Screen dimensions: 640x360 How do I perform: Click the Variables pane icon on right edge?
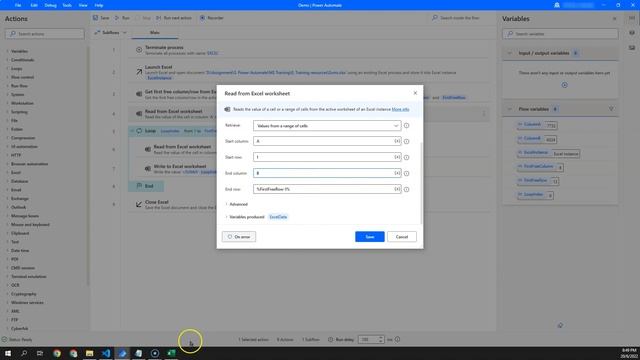click(x=632, y=18)
